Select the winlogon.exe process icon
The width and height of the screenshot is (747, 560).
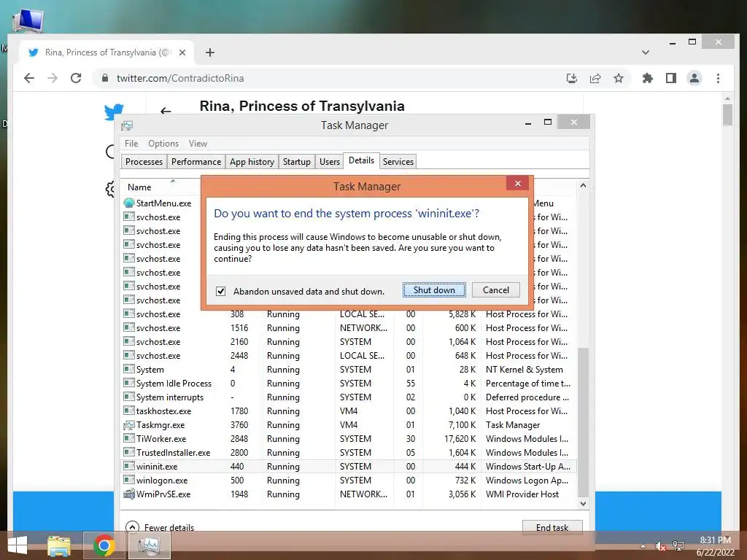pos(128,480)
